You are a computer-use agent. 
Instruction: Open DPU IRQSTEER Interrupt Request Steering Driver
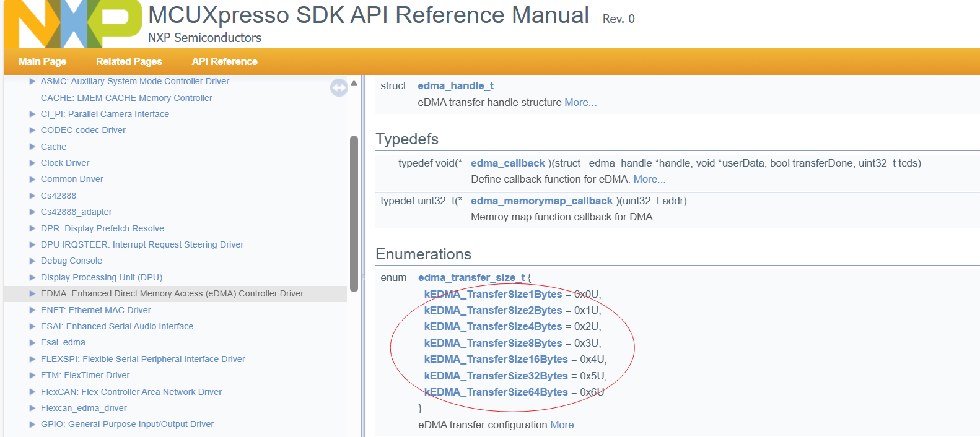[x=142, y=244]
